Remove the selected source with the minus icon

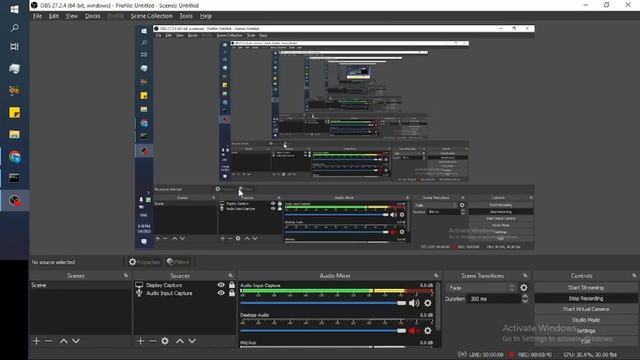(153, 341)
